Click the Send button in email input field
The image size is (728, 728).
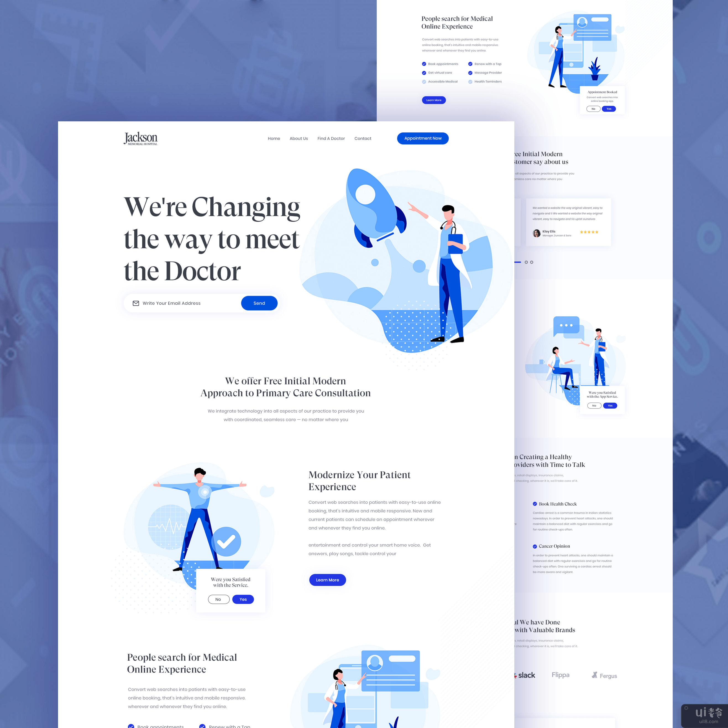click(x=259, y=304)
